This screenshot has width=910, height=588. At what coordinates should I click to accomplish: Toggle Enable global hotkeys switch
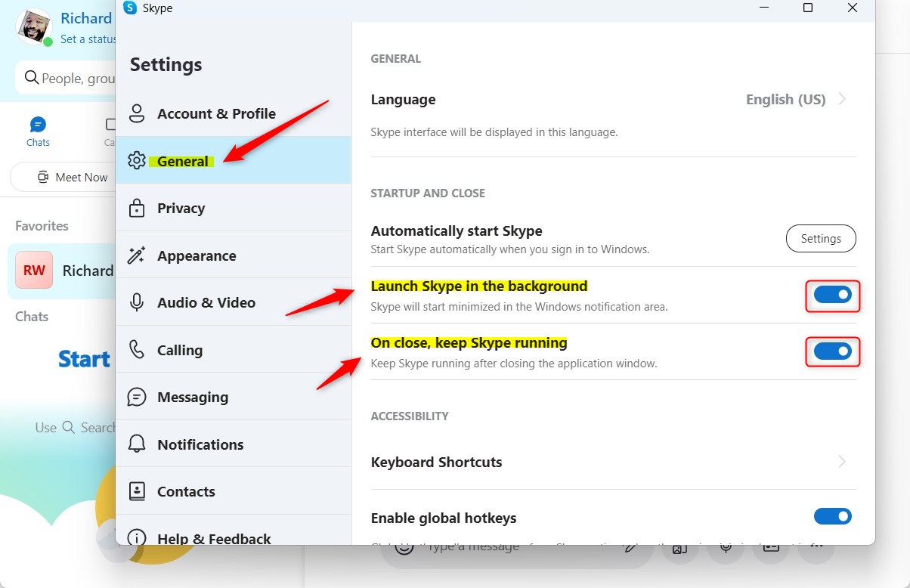click(832, 517)
